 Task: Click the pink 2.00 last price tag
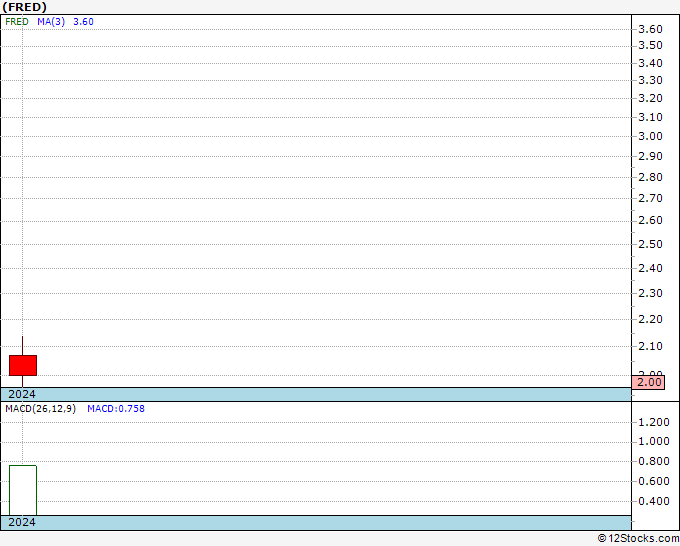(648, 383)
